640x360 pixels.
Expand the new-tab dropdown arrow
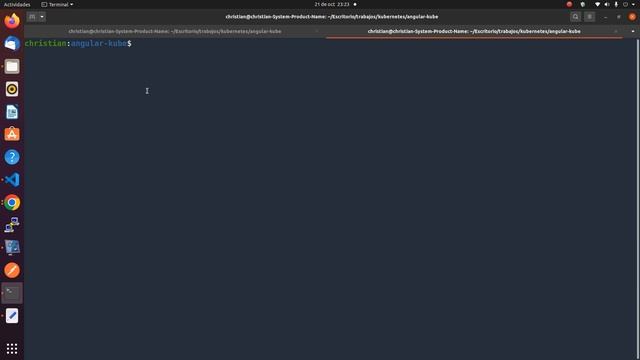click(42, 17)
